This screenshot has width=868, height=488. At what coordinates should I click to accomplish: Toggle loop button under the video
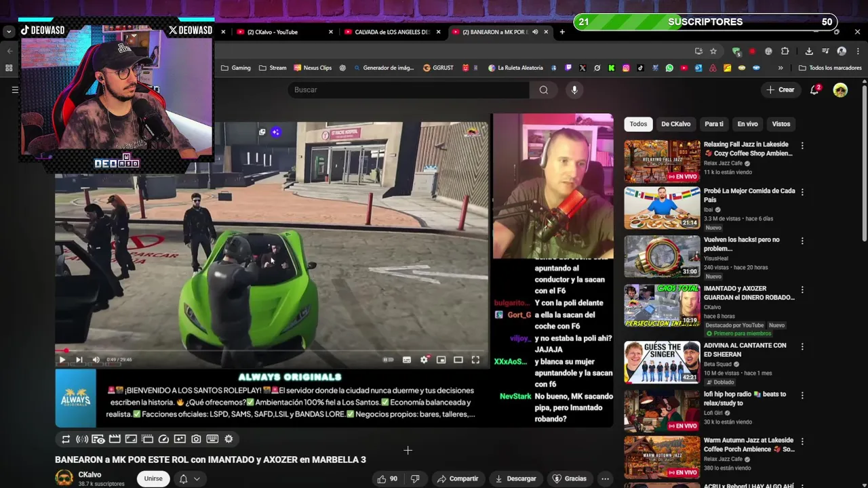[x=66, y=439]
